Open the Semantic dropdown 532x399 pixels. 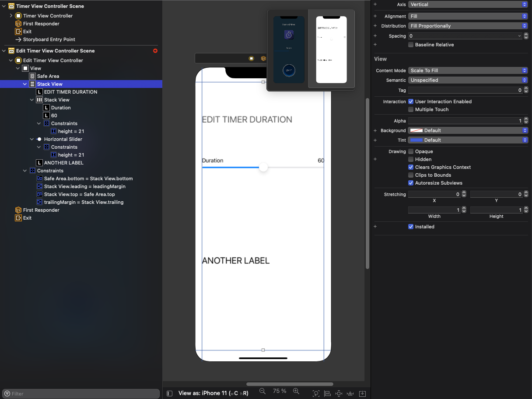pyautogui.click(x=468, y=80)
